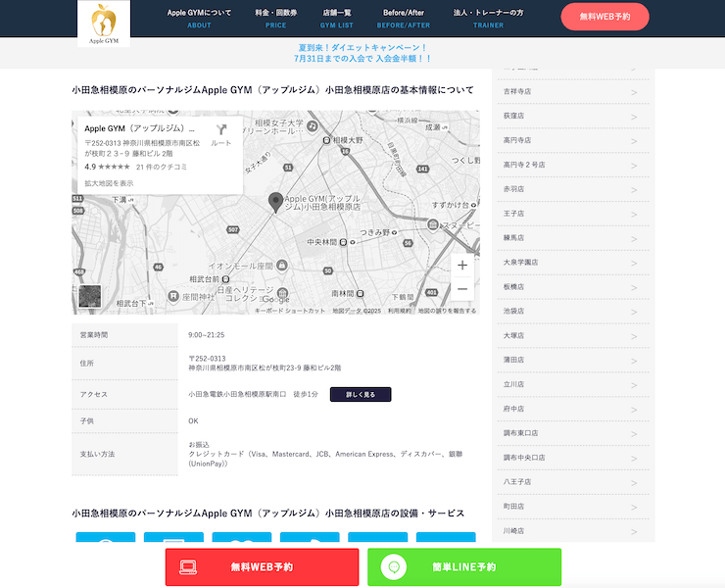Open the summer diet campaign banner link

tap(362, 53)
